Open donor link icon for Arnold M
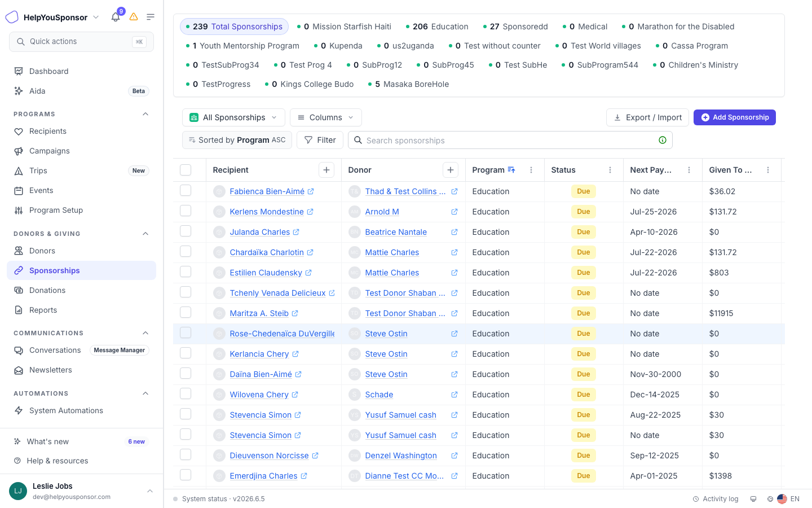This screenshot has height=508, width=812. (454, 212)
